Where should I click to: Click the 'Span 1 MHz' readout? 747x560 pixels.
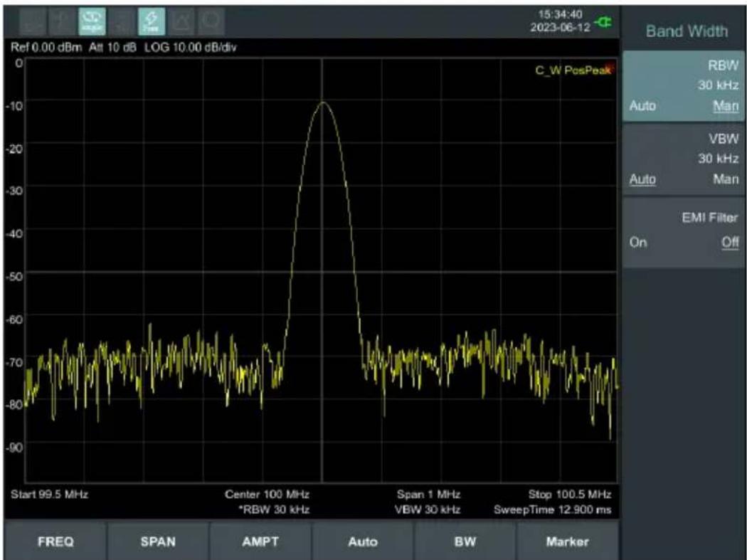(x=429, y=495)
